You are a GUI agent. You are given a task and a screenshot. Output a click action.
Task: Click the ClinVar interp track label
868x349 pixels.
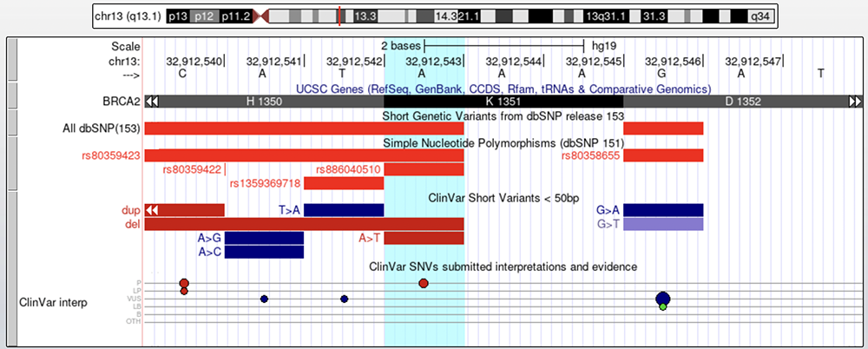click(54, 301)
